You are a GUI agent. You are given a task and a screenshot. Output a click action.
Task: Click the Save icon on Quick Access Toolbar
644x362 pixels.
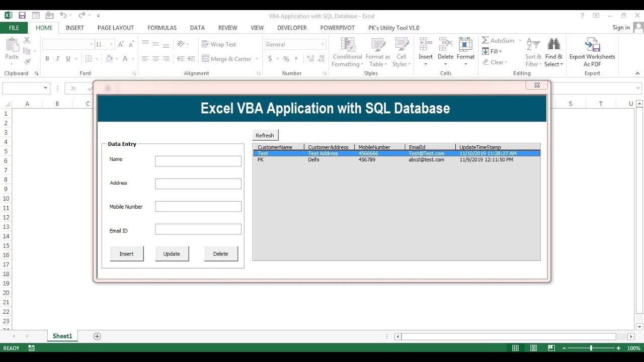(x=22, y=15)
